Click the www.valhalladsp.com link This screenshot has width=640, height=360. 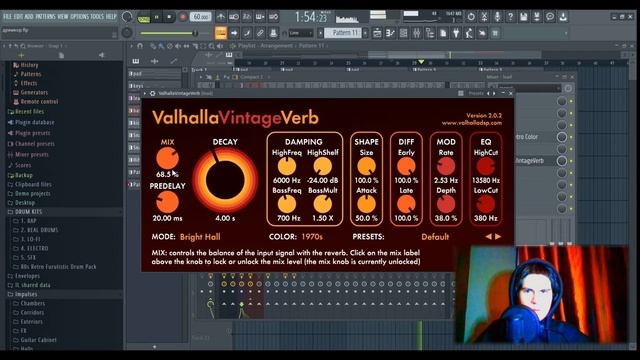pyautogui.click(x=472, y=123)
